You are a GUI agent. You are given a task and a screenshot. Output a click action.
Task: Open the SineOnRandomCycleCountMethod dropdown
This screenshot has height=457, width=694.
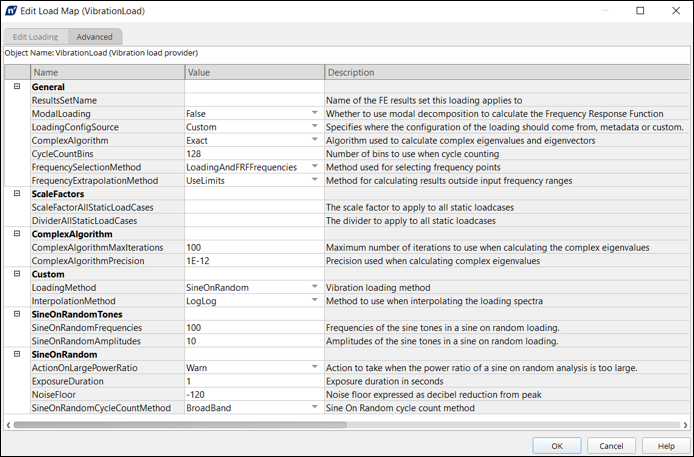(x=314, y=407)
